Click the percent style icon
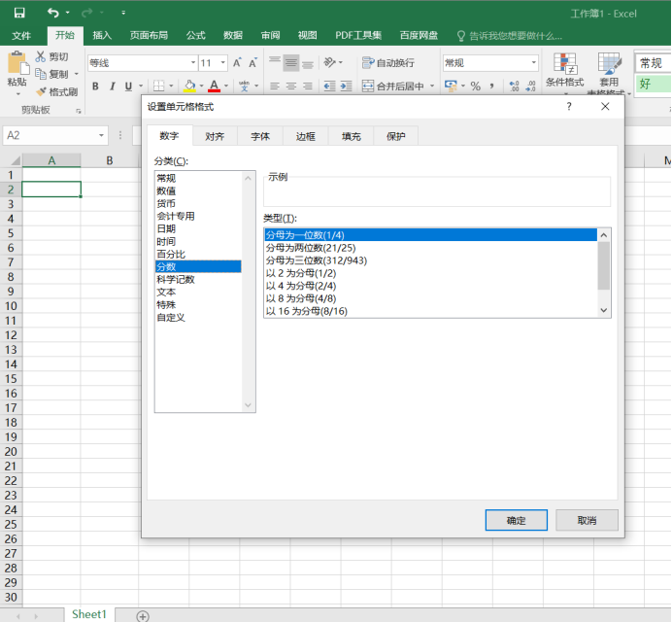Image resolution: width=672 pixels, height=622 pixels. [475, 86]
